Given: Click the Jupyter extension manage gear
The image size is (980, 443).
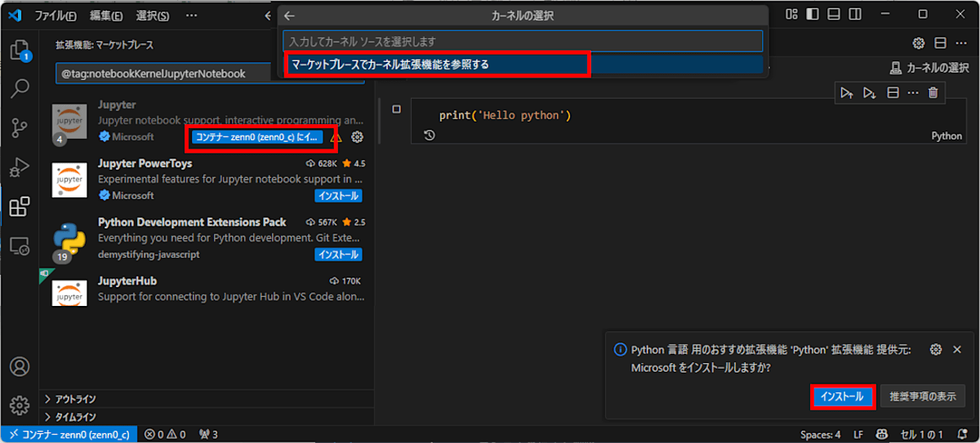Looking at the screenshot, I should 357,137.
